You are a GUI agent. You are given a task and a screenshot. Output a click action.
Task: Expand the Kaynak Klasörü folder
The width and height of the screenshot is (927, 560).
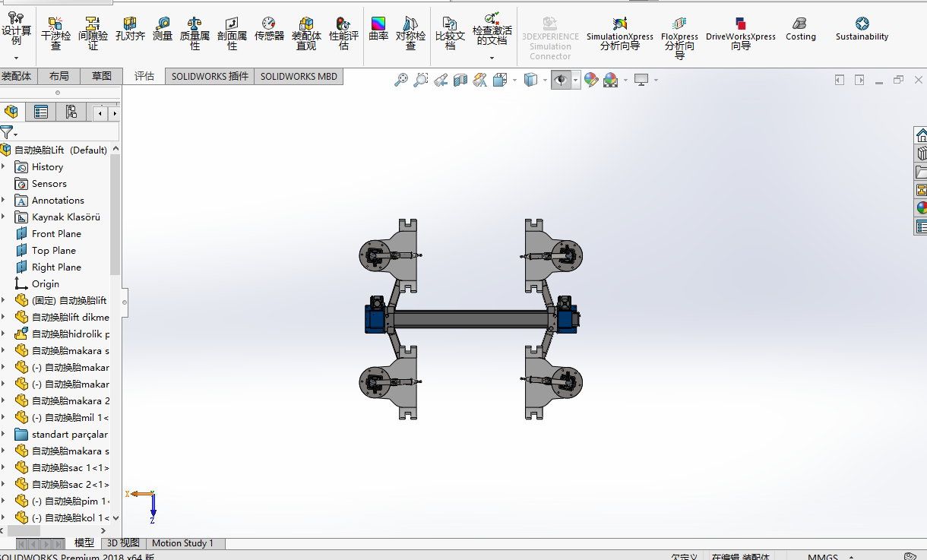click(x=4, y=217)
